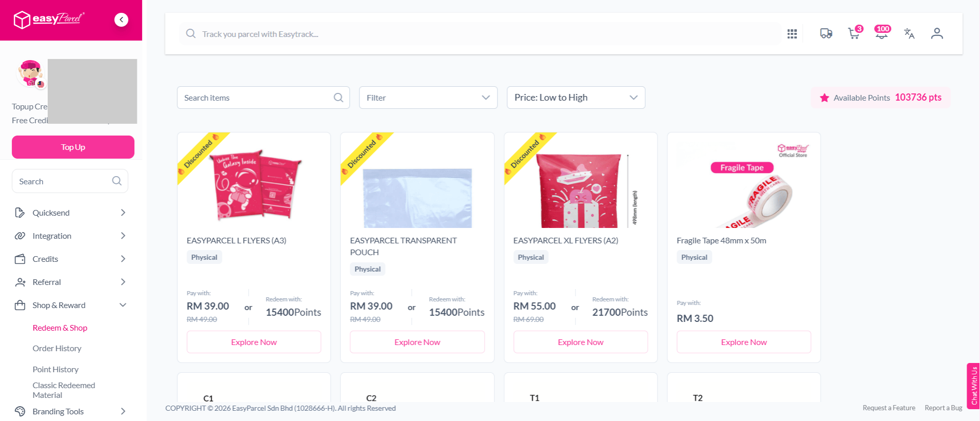
Task: Expand the Branding Tools menu chevron
Action: coord(123,411)
